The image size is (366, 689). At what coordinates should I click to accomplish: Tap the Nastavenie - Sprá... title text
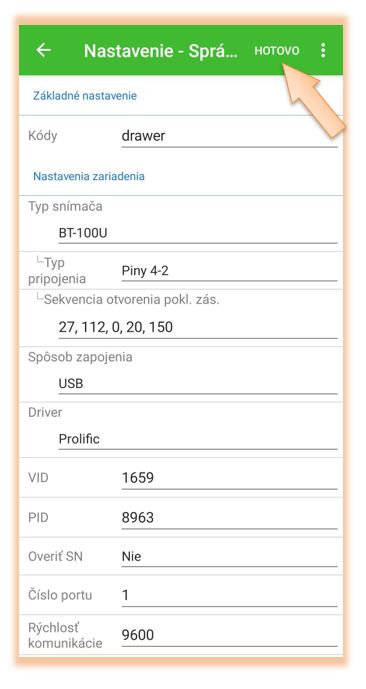pos(161,51)
